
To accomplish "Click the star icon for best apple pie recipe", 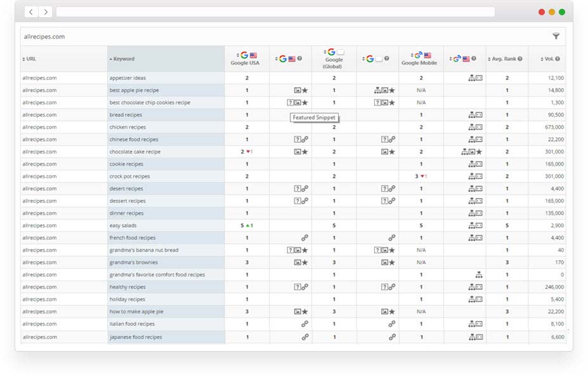I will coord(305,90).
